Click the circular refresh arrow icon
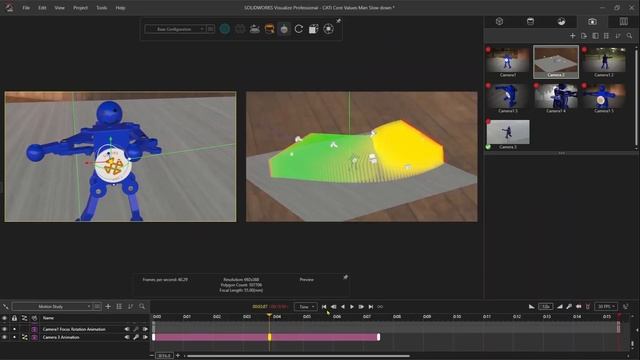640x360 pixels. (299, 29)
